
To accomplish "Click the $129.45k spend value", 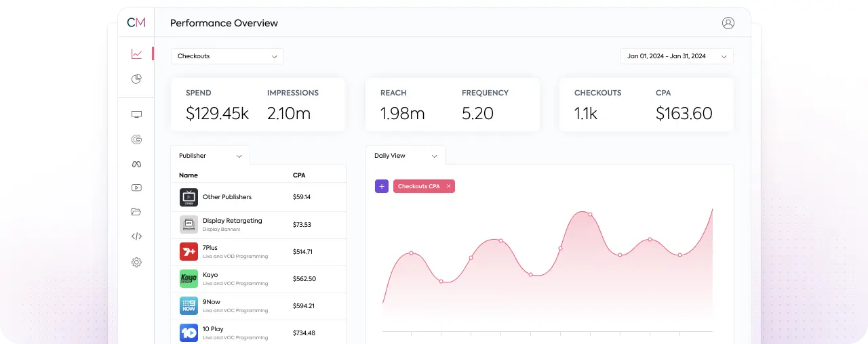I will (x=218, y=114).
